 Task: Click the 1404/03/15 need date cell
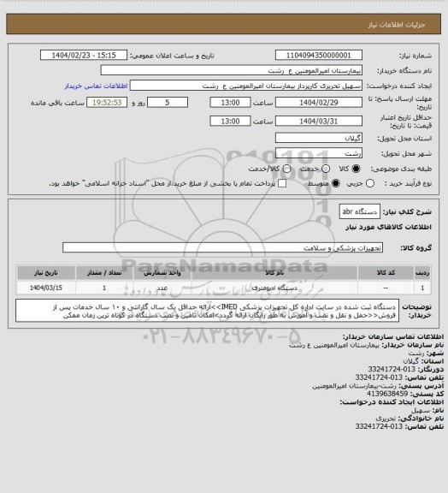(x=46, y=288)
